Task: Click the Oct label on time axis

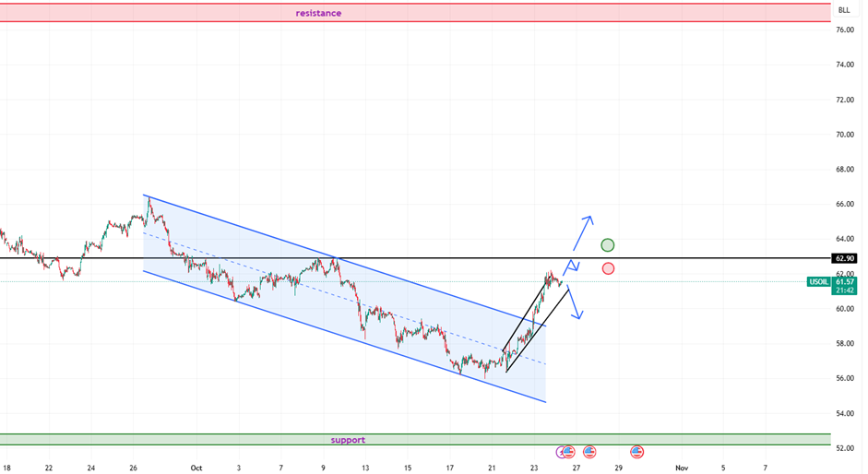Action: (196, 468)
